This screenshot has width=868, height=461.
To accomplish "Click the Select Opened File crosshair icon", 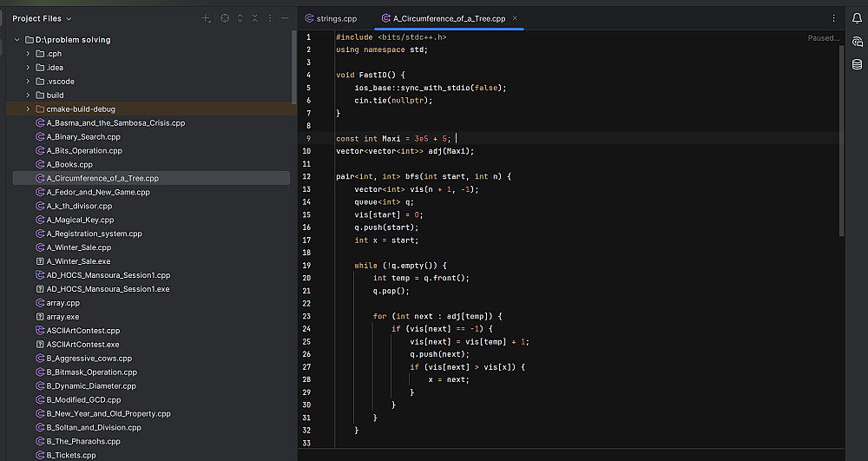I will [x=225, y=18].
